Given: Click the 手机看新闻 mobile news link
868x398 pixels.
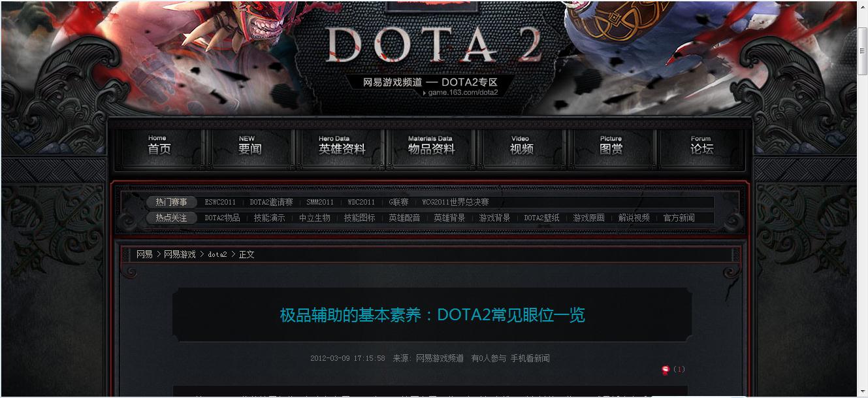Looking at the screenshot, I should 530,358.
